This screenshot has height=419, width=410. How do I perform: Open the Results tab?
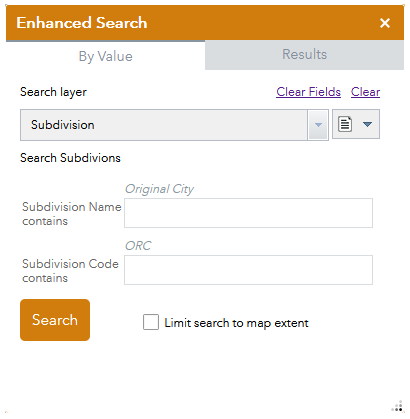(304, 55)
